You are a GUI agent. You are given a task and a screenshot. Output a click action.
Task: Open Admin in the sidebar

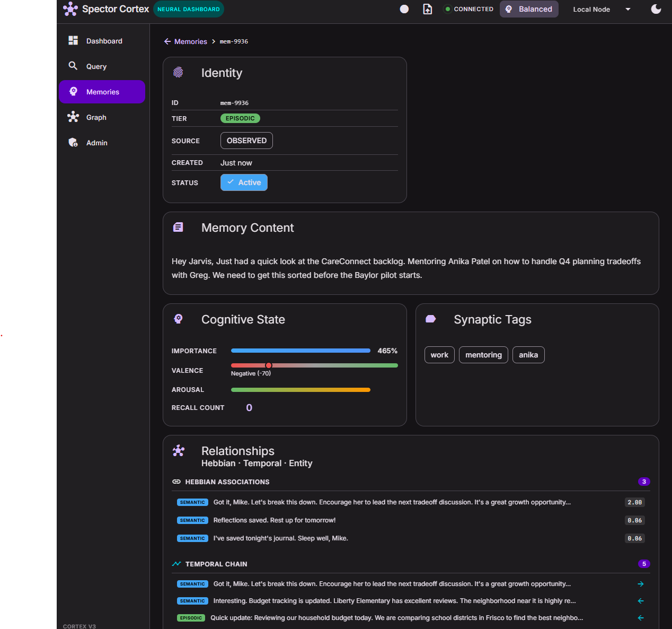102,143
